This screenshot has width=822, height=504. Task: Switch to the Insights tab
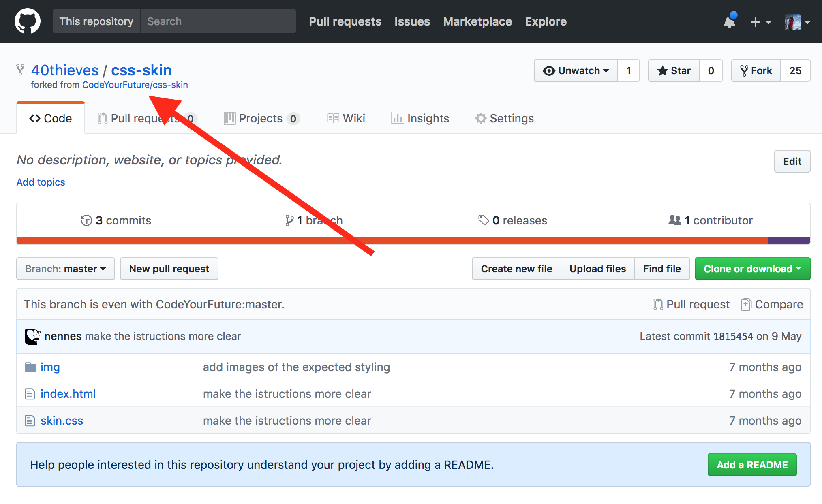click(x=420, y=118)
